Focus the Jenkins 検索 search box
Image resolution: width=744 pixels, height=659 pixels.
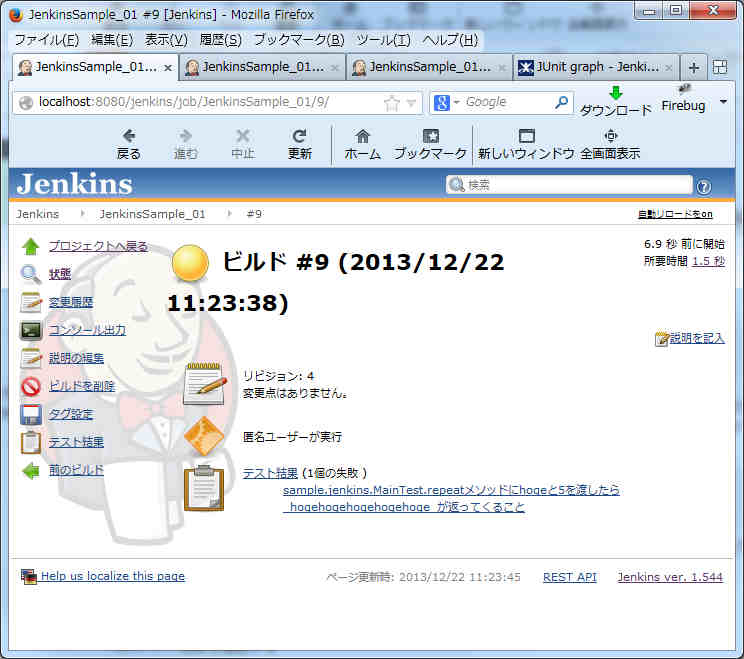pyautogui.click(x=569, y=185)
